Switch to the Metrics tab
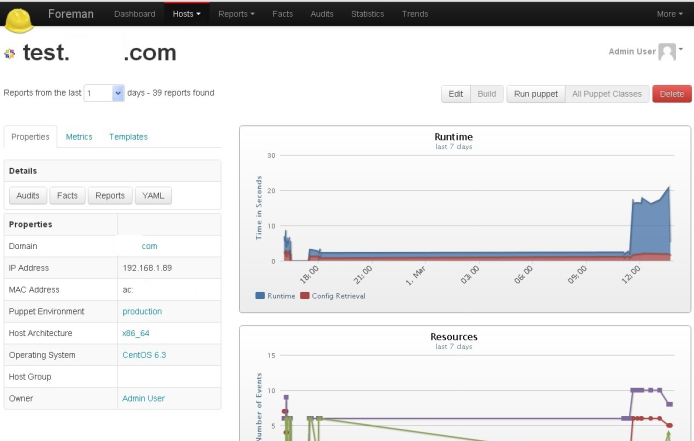Screen dimensions: 694x441 pyautogui.click(x=79, y=137)
